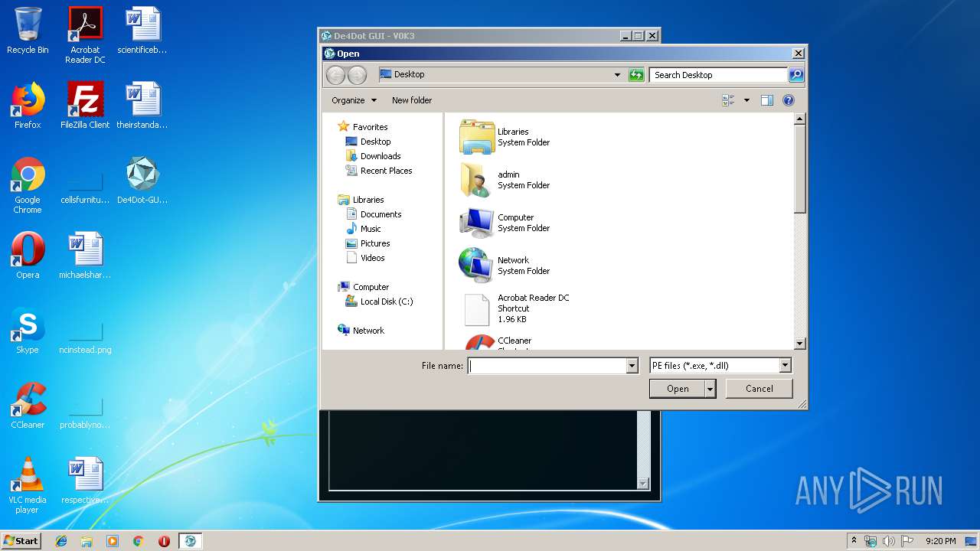Show hidden icons in system tray
The image size is (980, 551).
coord(854,540)
